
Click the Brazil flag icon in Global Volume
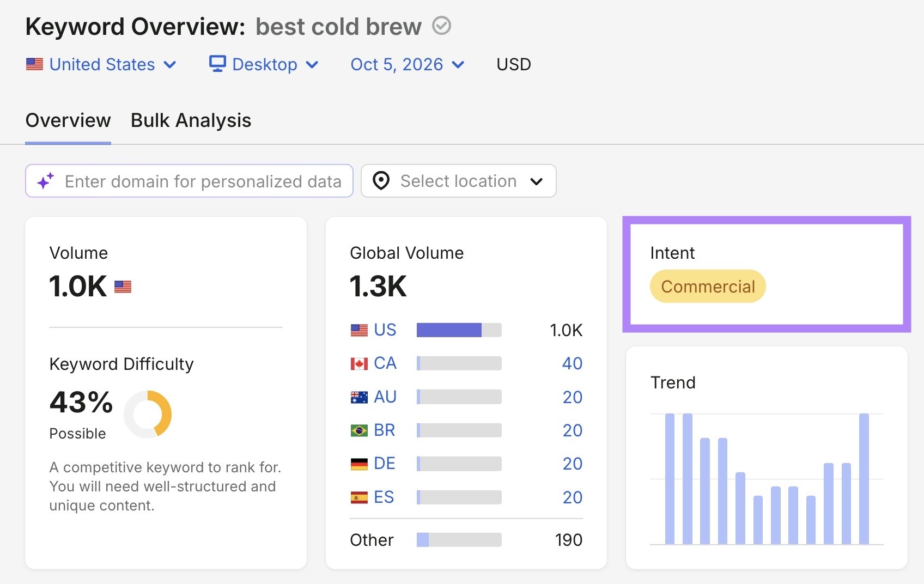click(x=359, y=430)
